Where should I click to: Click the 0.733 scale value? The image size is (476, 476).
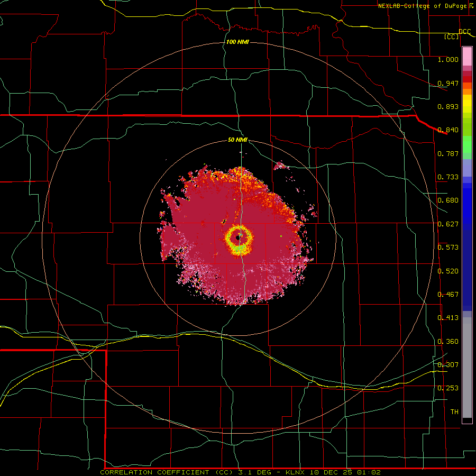448,177
